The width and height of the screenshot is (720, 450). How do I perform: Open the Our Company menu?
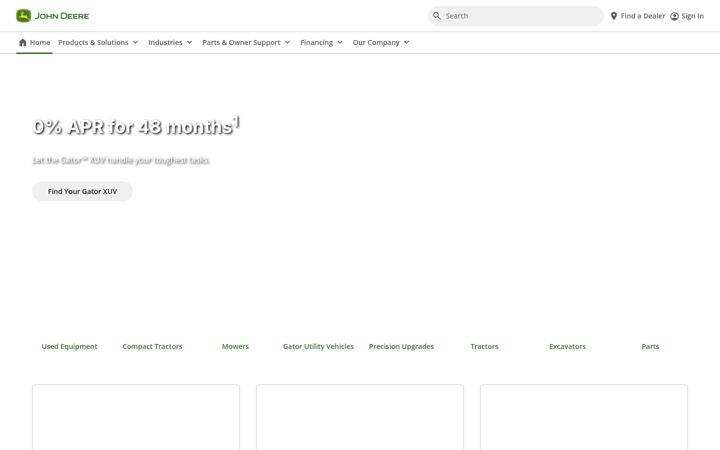(x=381, y=42)
